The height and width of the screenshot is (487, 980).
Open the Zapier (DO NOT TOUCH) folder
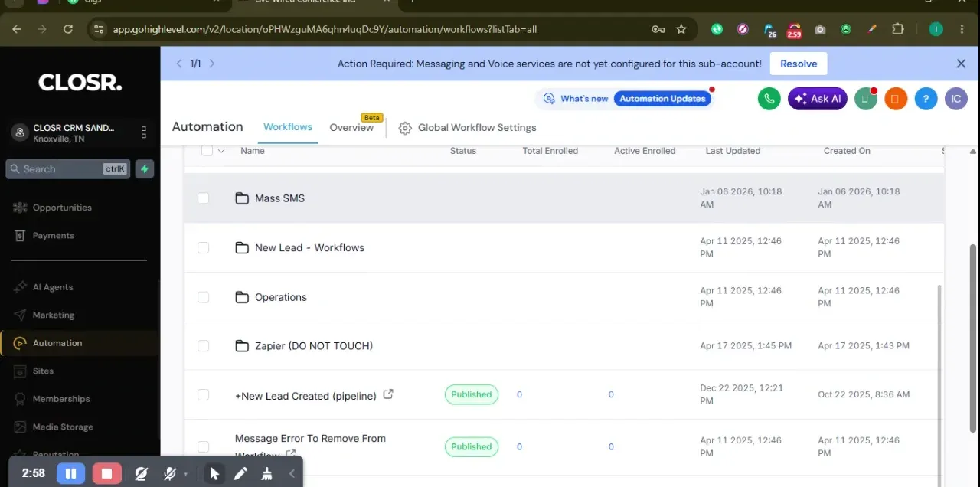[x=314, y=346]
